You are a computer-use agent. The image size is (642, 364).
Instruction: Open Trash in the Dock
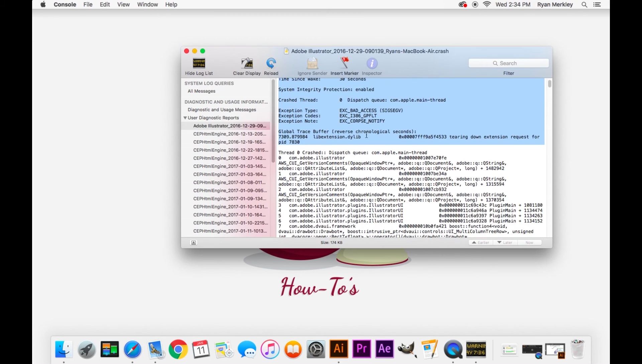click(578, 349)
